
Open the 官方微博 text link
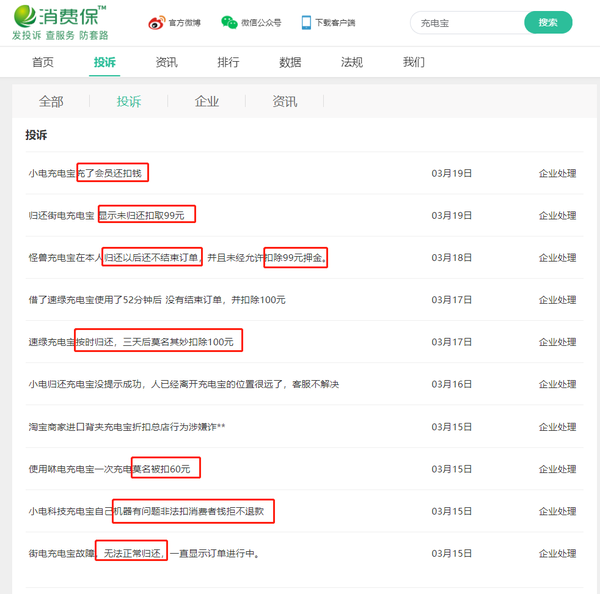pos(184,23)
